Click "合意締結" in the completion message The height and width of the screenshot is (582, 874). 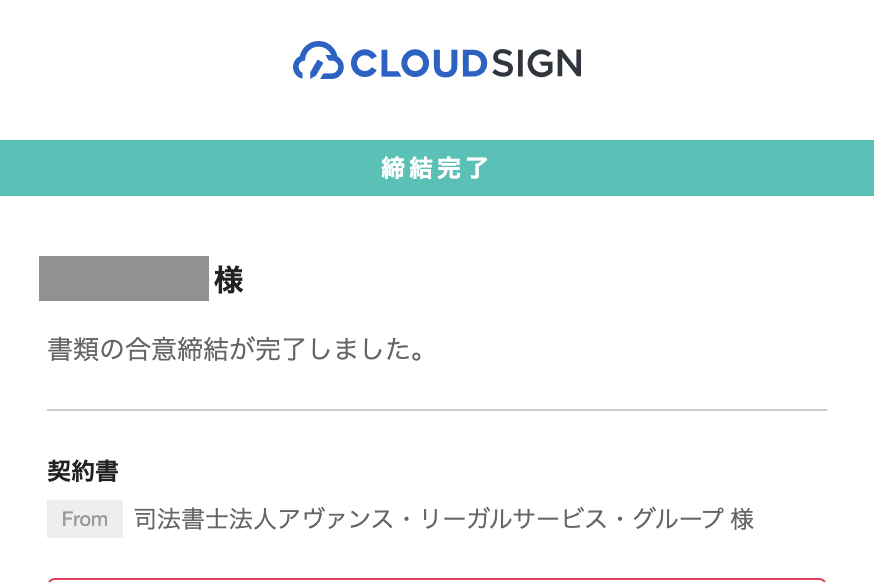click(x=174, y=350)
